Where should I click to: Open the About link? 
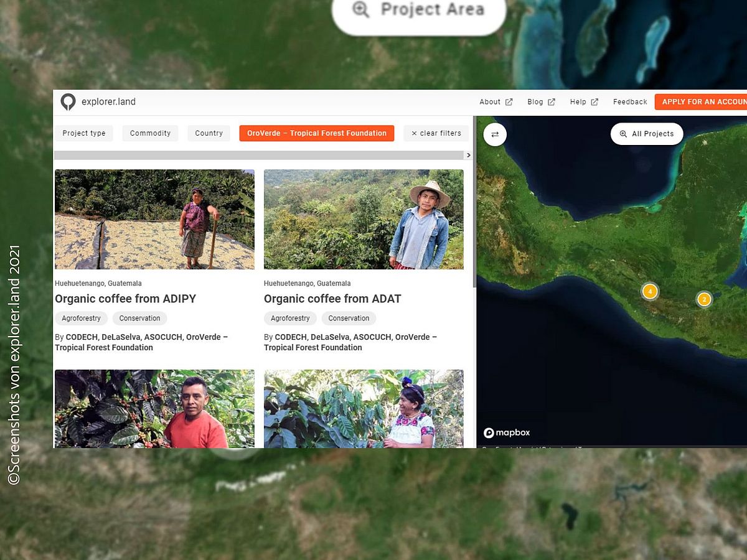tap(490, 102)
